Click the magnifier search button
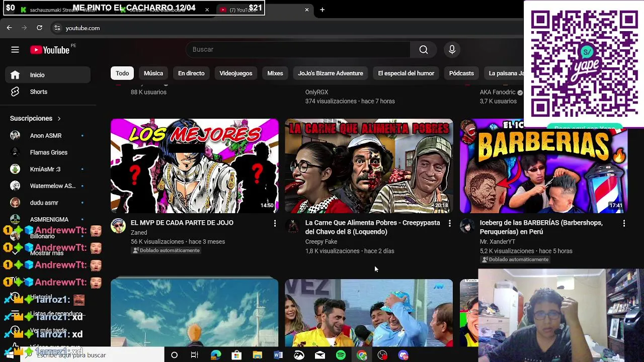 [x=424, y=49]
